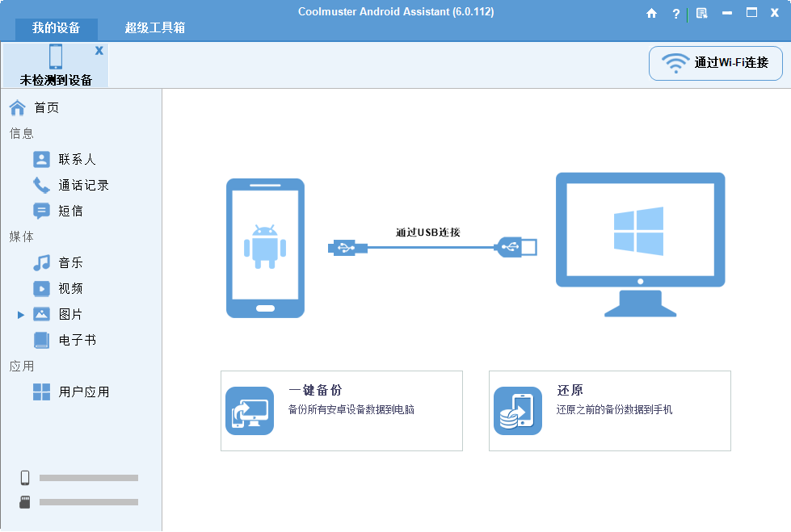Expand the 图片 tree item
Screen dimensions: 791x532
click(22, 314)
